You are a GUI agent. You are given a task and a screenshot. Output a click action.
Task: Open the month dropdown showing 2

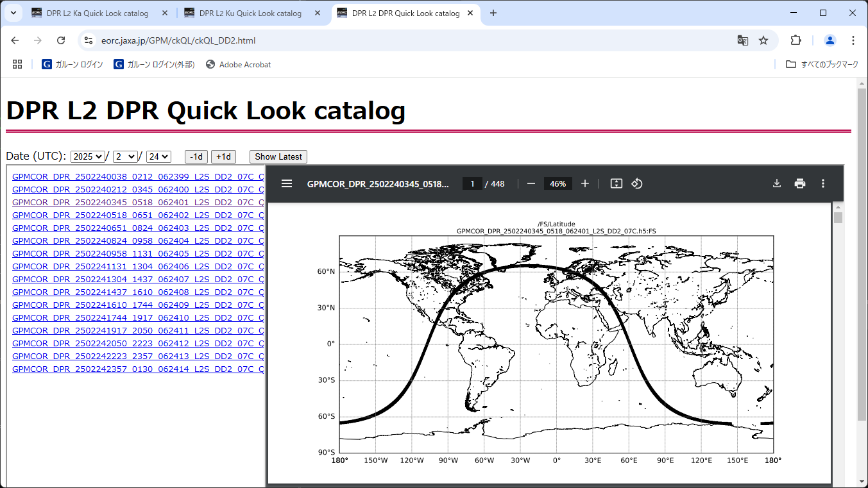[125, 156]
